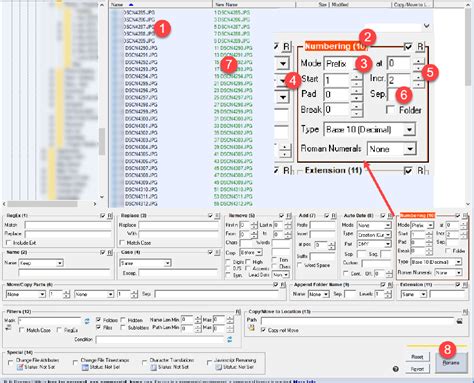Reset RegEx (1) with its R button
The height and width of the screenshot is (383, 474).
pos(110,216)
